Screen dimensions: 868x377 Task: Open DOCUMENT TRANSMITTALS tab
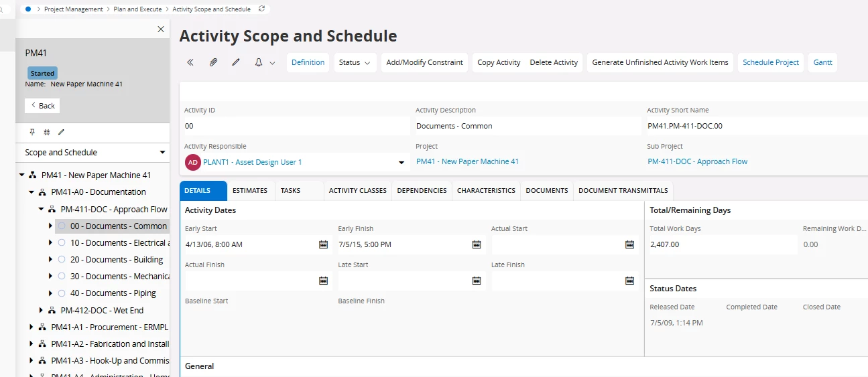[623, 191]
